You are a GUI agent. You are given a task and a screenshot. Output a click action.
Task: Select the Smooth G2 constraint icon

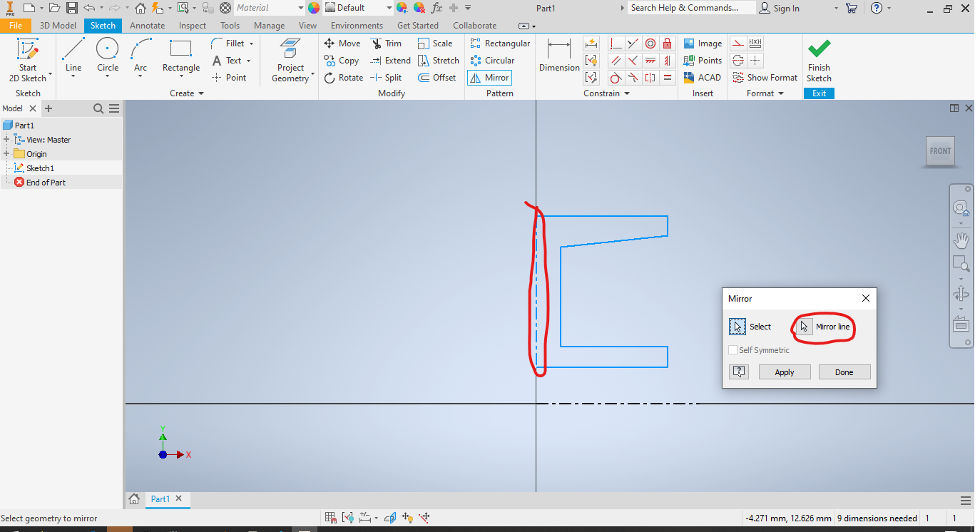[633, 78]
